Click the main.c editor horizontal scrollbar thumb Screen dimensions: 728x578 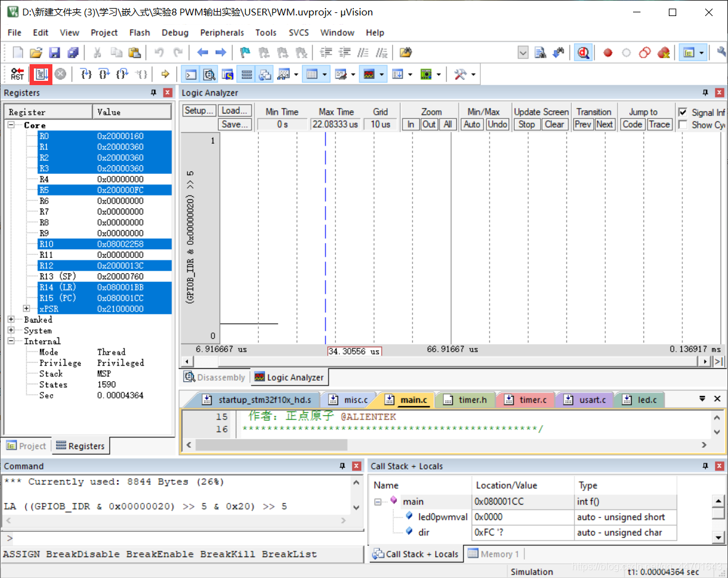coord(272,445)
